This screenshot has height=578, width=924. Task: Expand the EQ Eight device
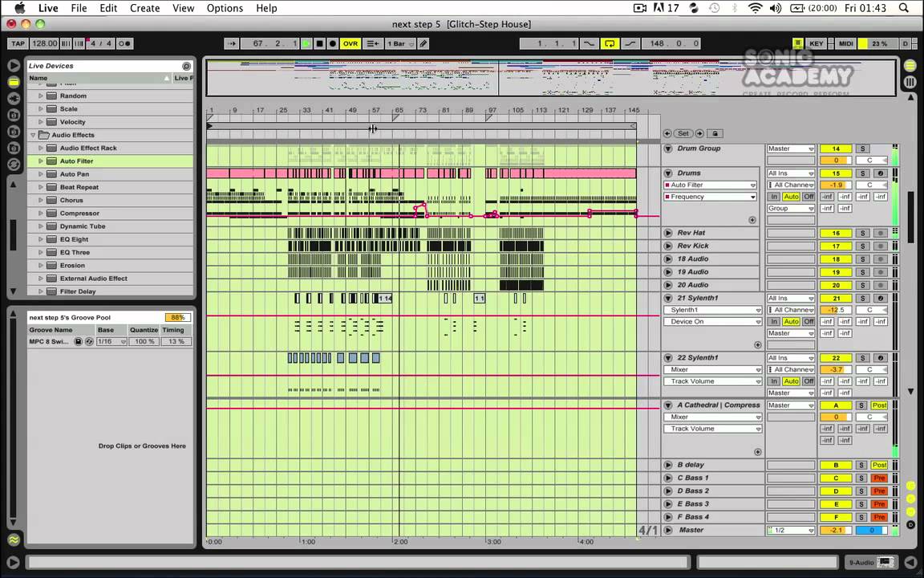pyautogui.click(x=41, y=239)
